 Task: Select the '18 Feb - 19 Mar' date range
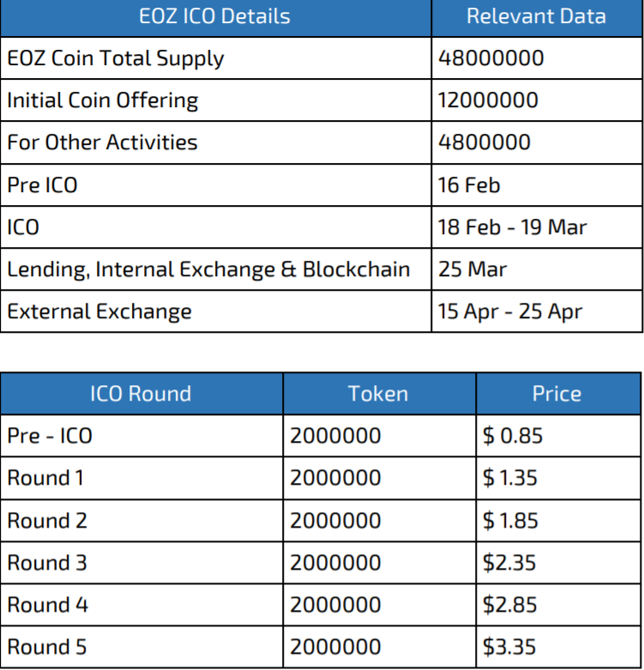click(x=512, y=227)
